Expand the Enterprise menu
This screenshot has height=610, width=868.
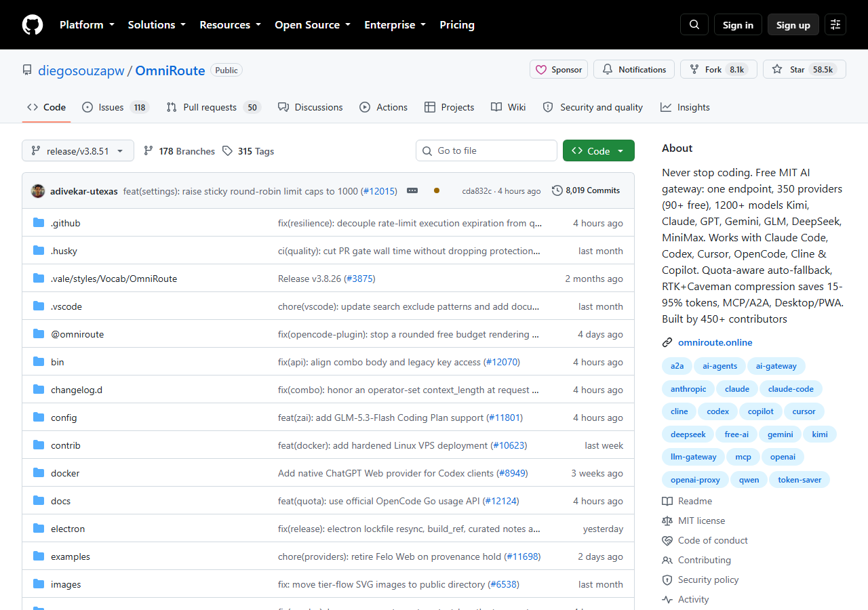[395, 25]
